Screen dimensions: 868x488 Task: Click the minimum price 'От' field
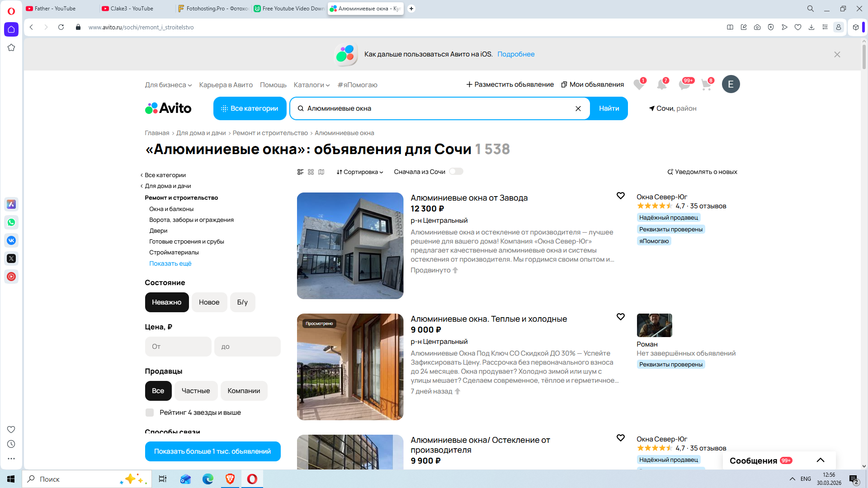click(x=178, y=347)
